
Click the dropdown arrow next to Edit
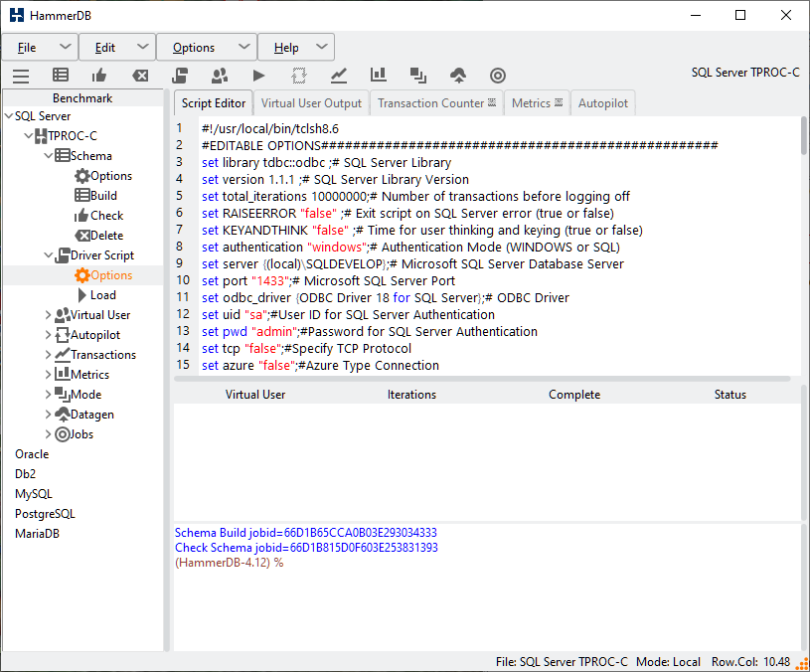(142, 47)
